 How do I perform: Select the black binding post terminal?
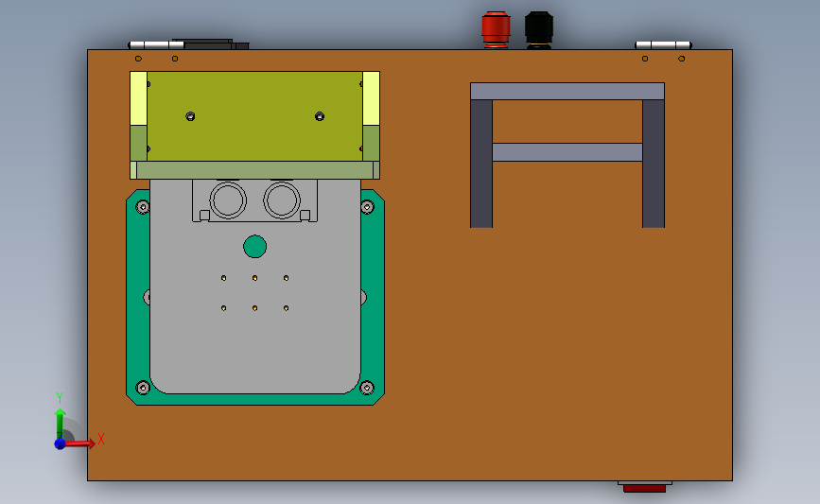(539, 30)
